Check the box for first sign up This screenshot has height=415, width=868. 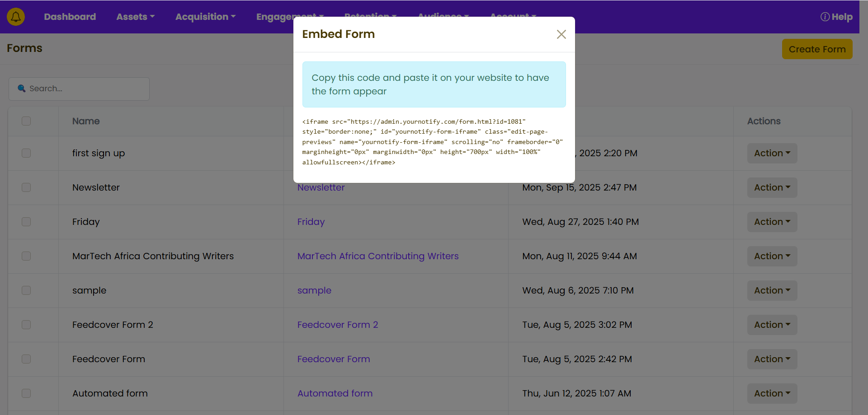point(26,153)
